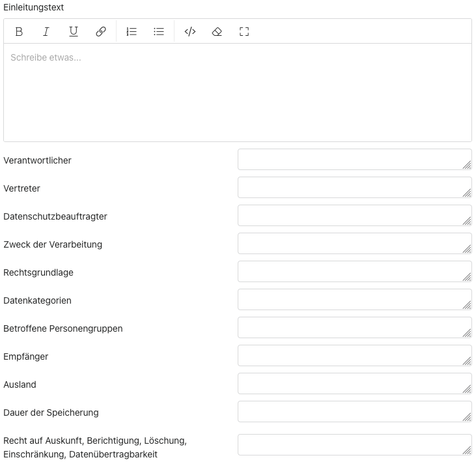Apply italic formatting in editor toolbar
Viewport: 476px width, 462px height.
[46, 31]
